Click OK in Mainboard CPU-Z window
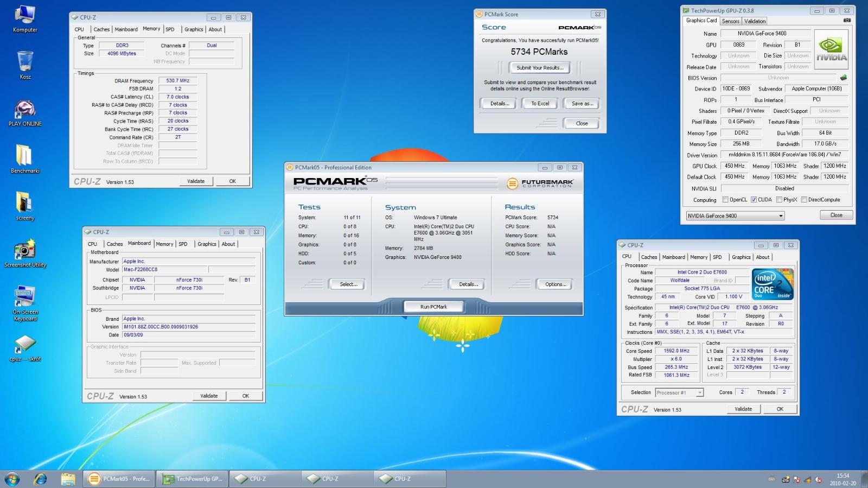Image resolution: width=868 pixels, height=488 pixels. (x=245, y=396)
